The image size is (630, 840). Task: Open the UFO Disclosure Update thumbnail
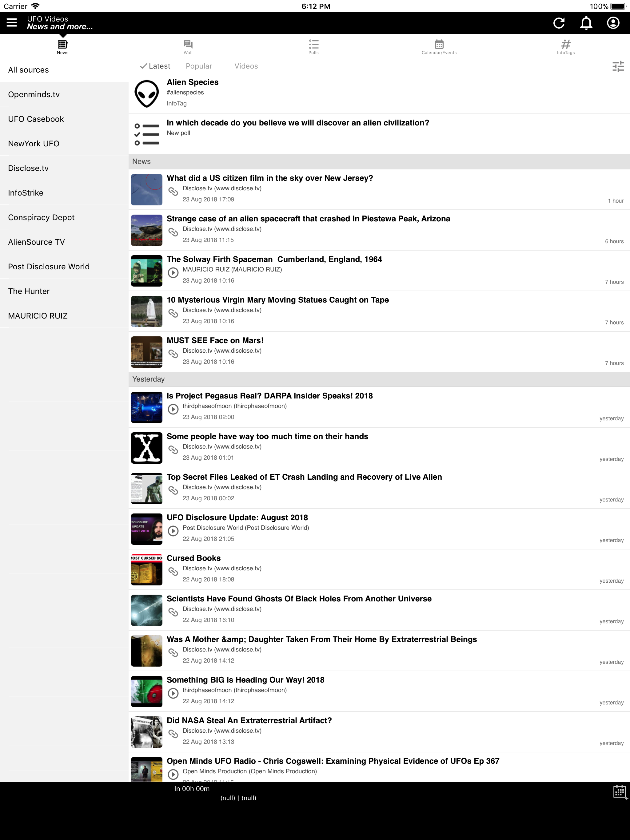147,529
